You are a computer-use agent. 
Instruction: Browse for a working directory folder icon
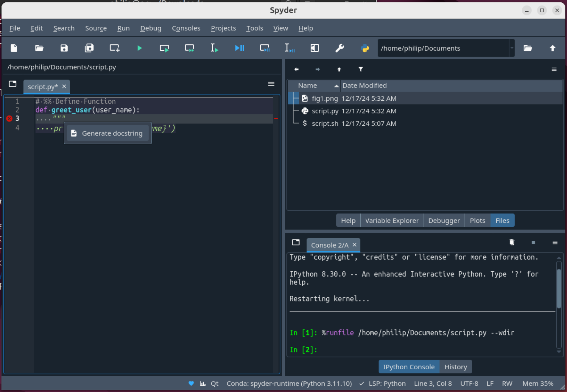click(x=528, y=48)
